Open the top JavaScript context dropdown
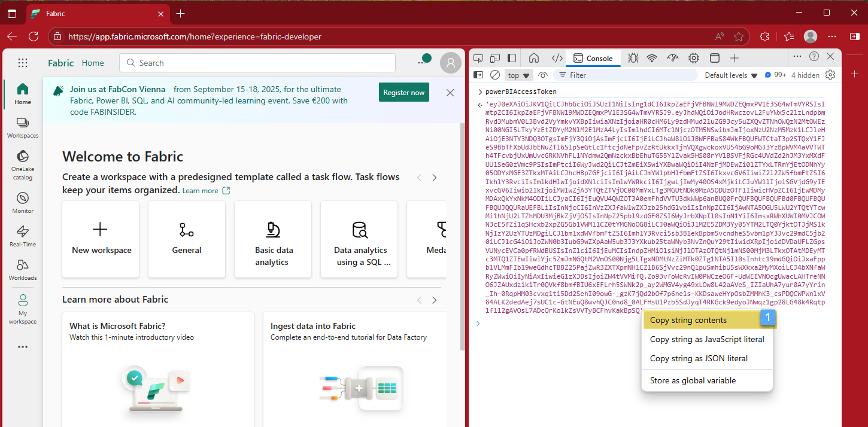Viewport: 868px width, 427px height. 519,75
